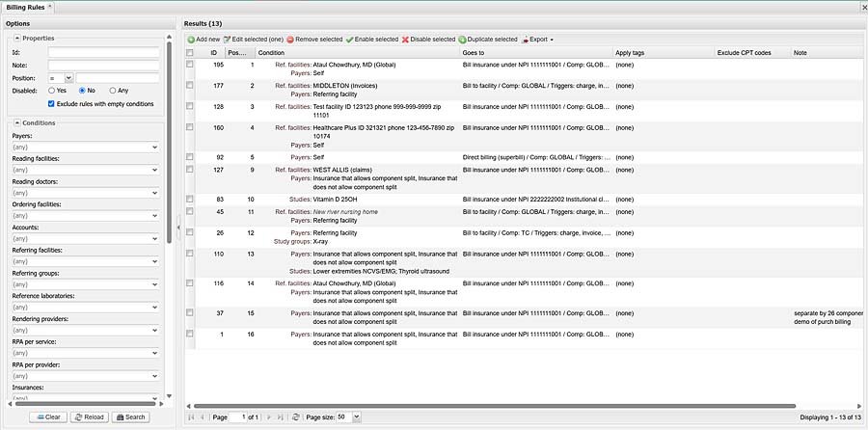Screen dimensions: 868x430
Task: Click the results horizontal scrollbar
Action: (x=482, y=406)
